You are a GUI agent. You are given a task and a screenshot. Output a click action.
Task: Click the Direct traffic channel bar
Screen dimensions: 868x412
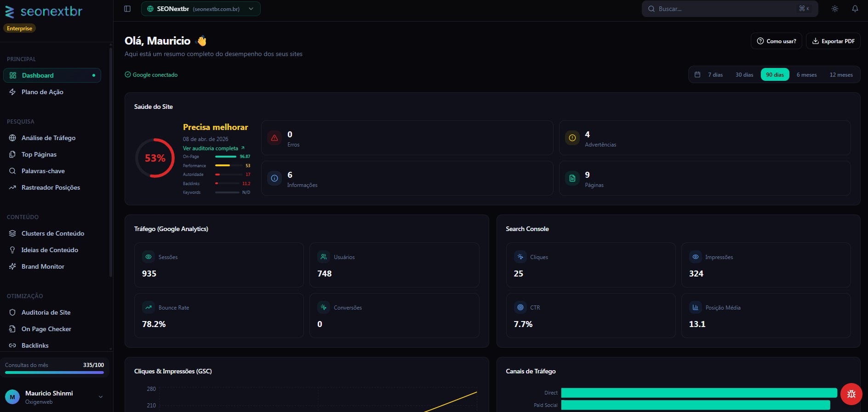coord(699,393)
